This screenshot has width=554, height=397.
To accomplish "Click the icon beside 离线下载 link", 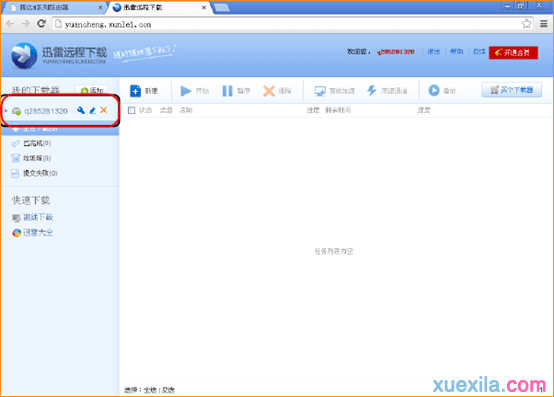I will [x=16, y=218].
